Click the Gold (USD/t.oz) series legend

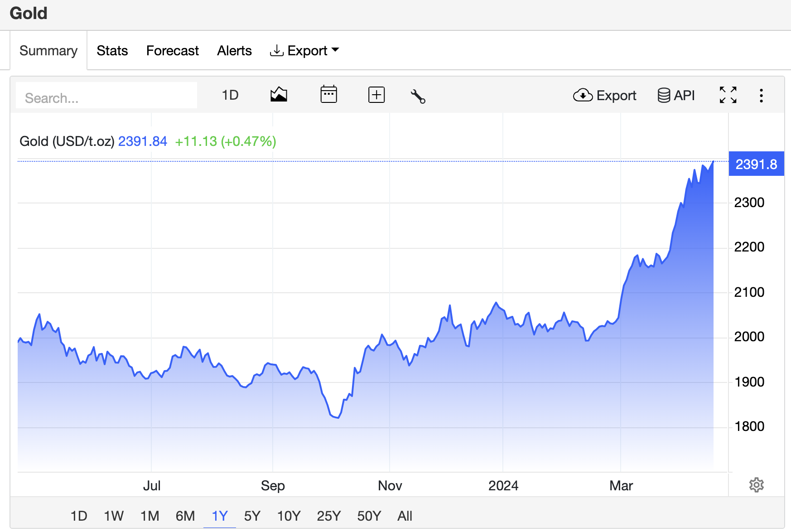pyautogui.click(x=67, y=141)
